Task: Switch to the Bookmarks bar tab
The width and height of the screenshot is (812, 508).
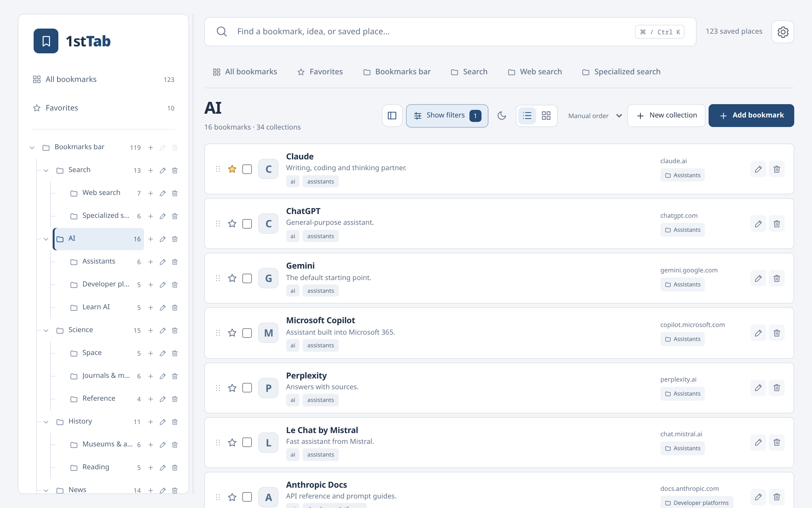Action: [x=397, y=71]
